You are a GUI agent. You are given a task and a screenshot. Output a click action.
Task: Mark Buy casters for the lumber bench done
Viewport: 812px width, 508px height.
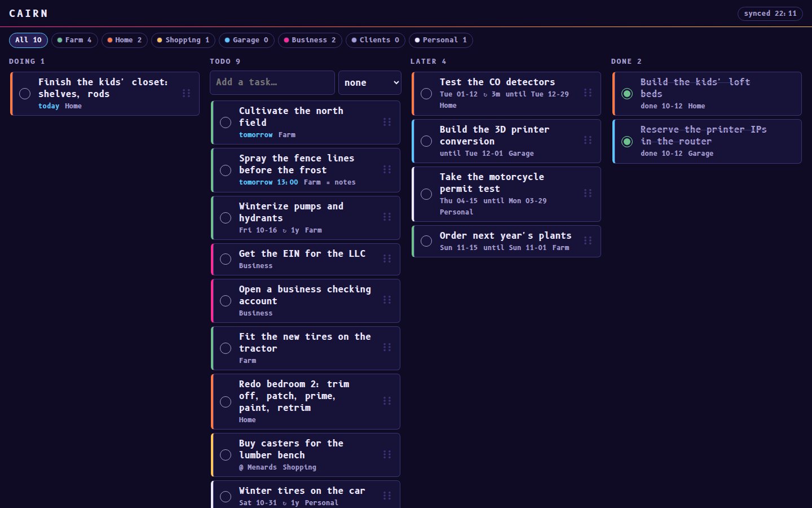[226, 455]
